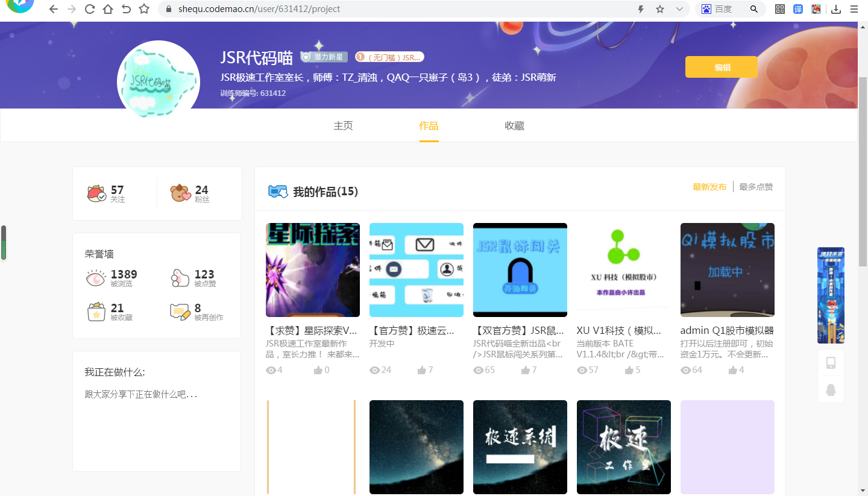Open project title XU V1科技
Viewport: 868px width, 496px height.
click(x=619, y=330)
